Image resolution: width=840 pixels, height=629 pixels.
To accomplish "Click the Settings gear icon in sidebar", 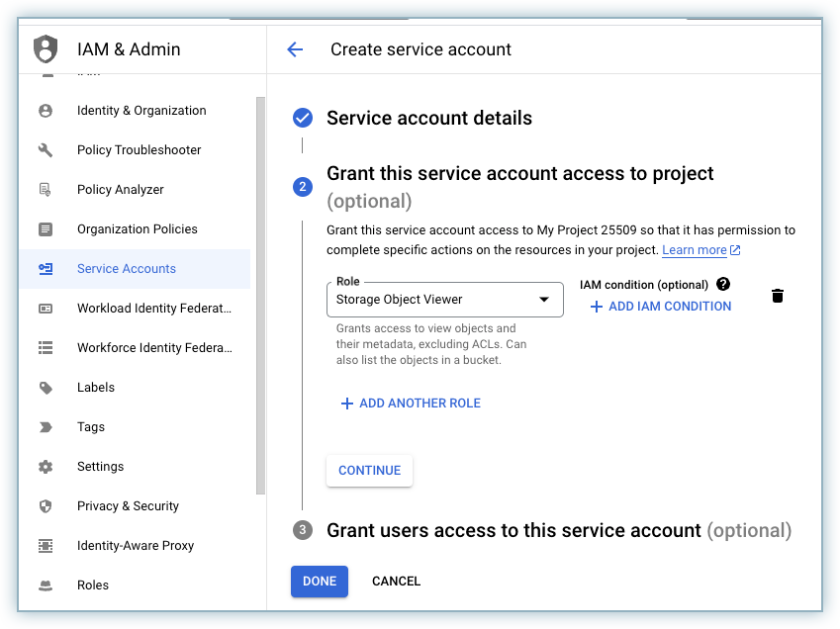I will (46, 467).
